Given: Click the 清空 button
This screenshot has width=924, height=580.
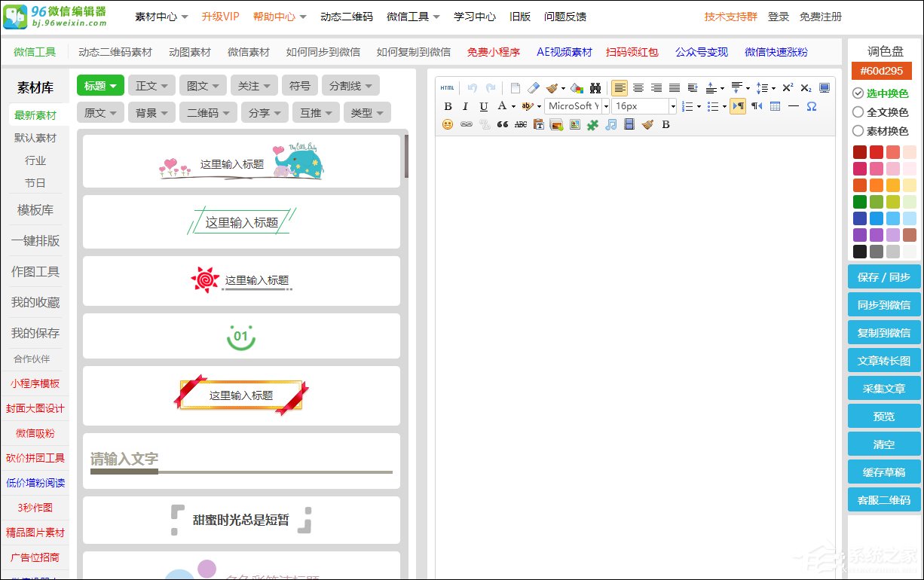Looking at the screenshot, I should click(x=883, y=444).
